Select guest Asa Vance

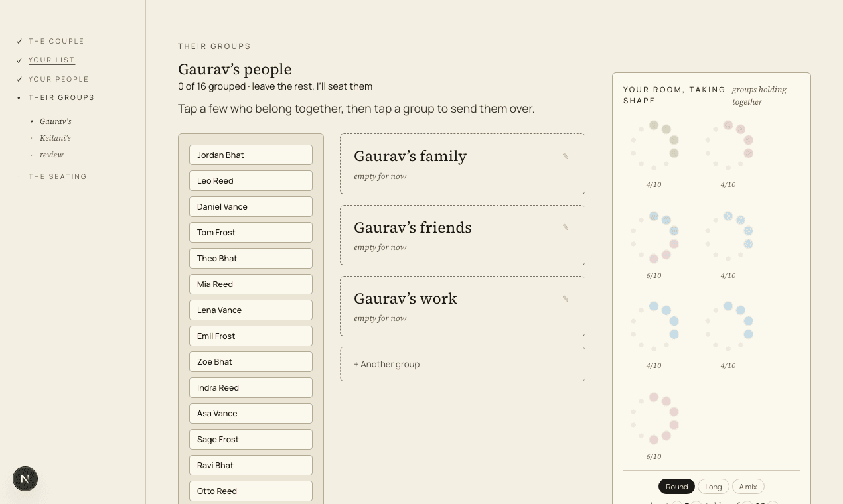(251, 414)
